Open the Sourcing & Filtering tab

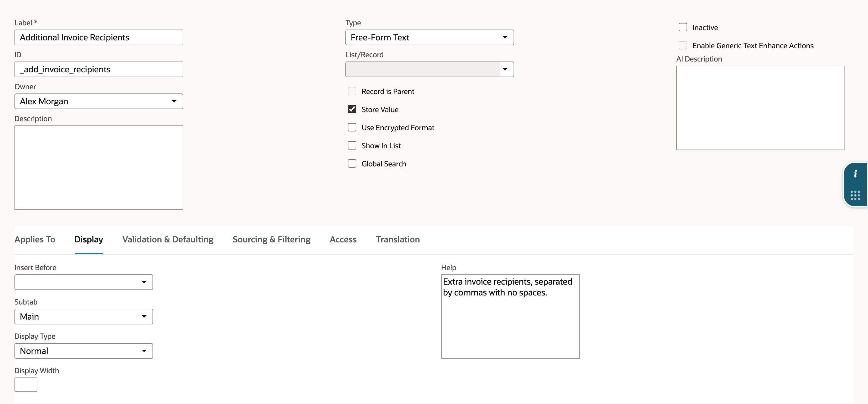[272, 240]
